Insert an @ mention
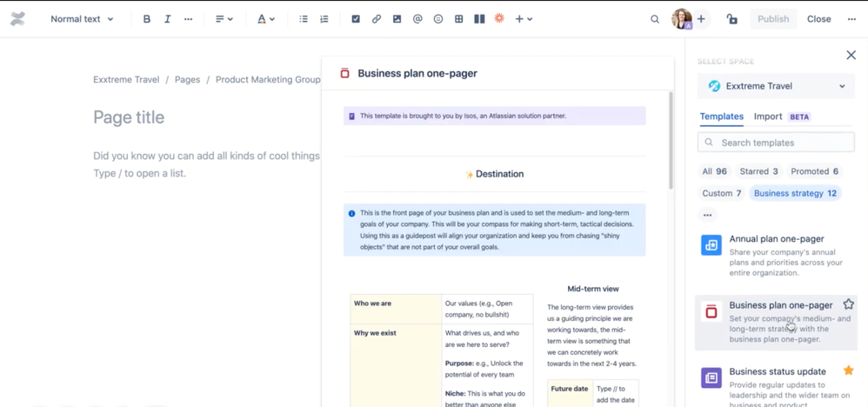The image size is (868, 407). pos(417,19)
